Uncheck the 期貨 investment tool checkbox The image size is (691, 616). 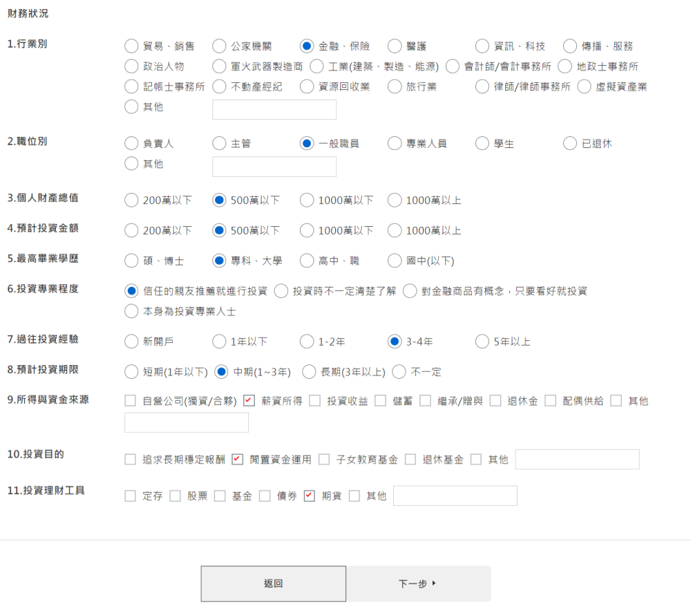pos(310,496)
